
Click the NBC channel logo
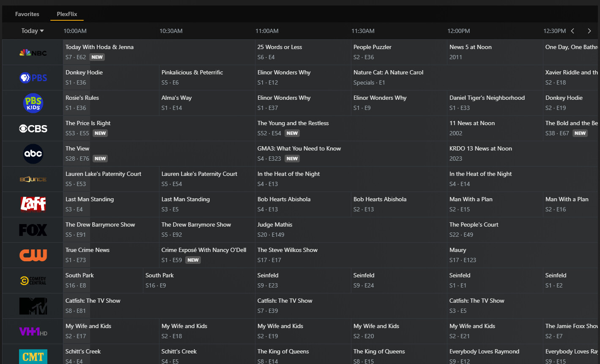coord(33,52)
